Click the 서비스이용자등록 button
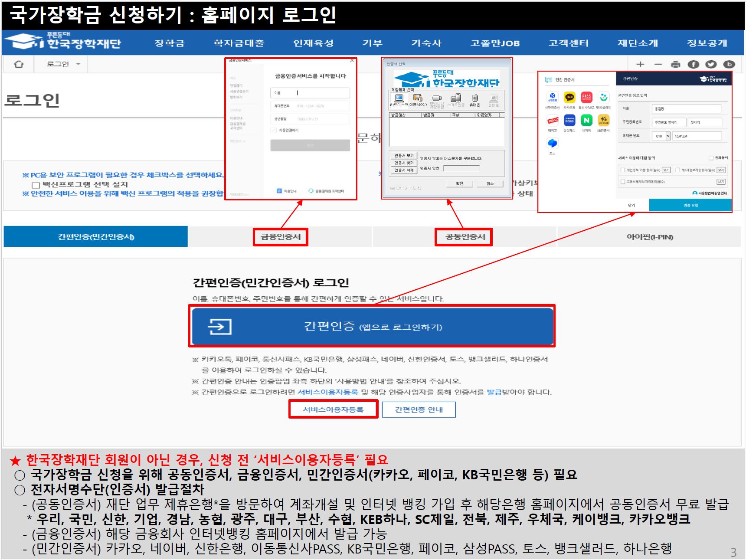Image resolution: width=746 pixels, height=560 pixels. [333, 409]
